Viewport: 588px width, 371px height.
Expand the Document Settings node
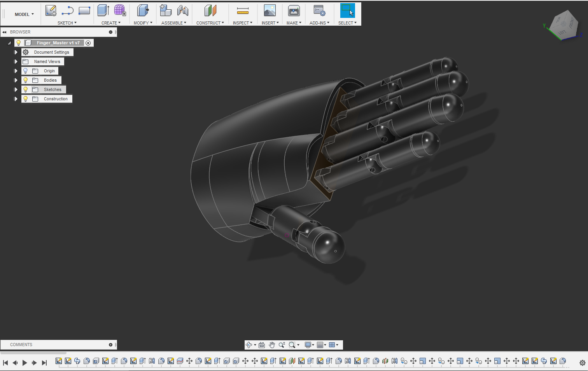[16, 52]
